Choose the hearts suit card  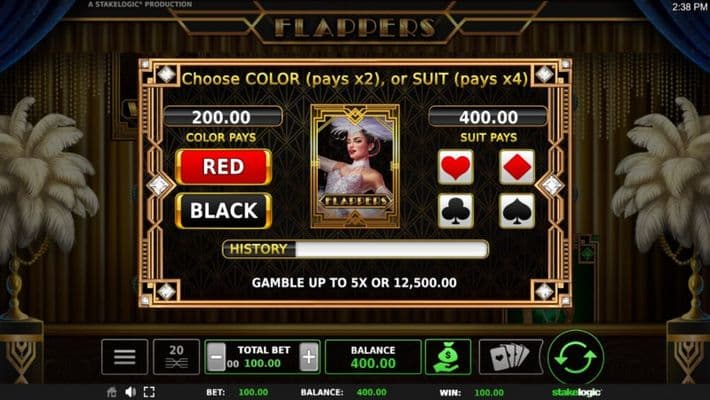click(456, 167)
